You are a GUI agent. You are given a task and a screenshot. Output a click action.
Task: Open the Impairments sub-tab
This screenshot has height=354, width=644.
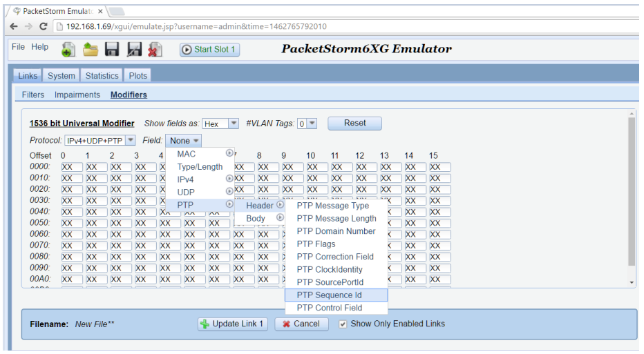pyautogui.click(x=77, y=95)
